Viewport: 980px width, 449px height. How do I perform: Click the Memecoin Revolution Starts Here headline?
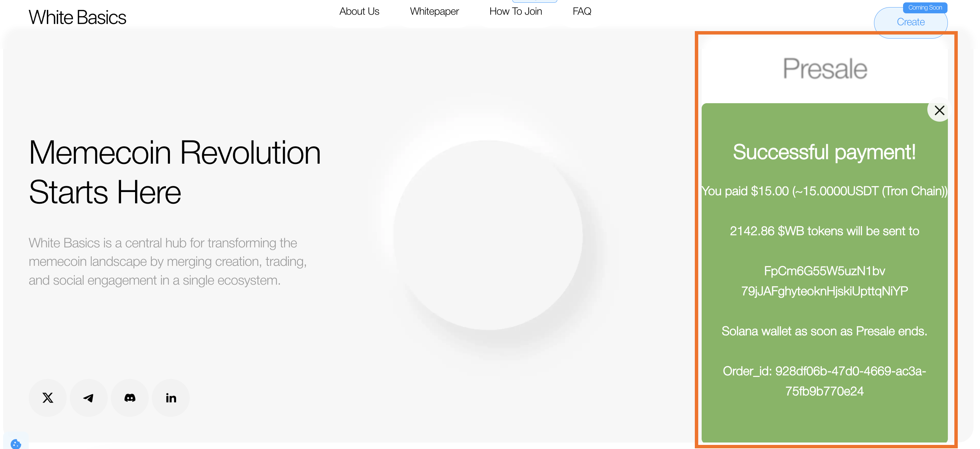tap(175, 172)
